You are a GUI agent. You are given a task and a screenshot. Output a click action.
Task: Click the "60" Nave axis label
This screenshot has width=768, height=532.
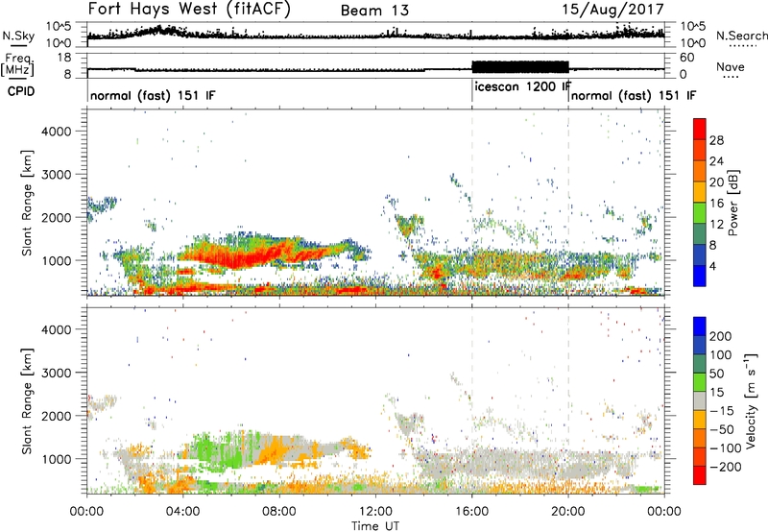[687, 58]
